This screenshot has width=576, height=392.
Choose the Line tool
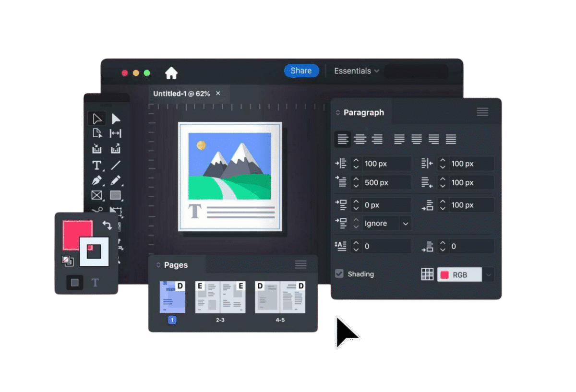click(116, 166)
